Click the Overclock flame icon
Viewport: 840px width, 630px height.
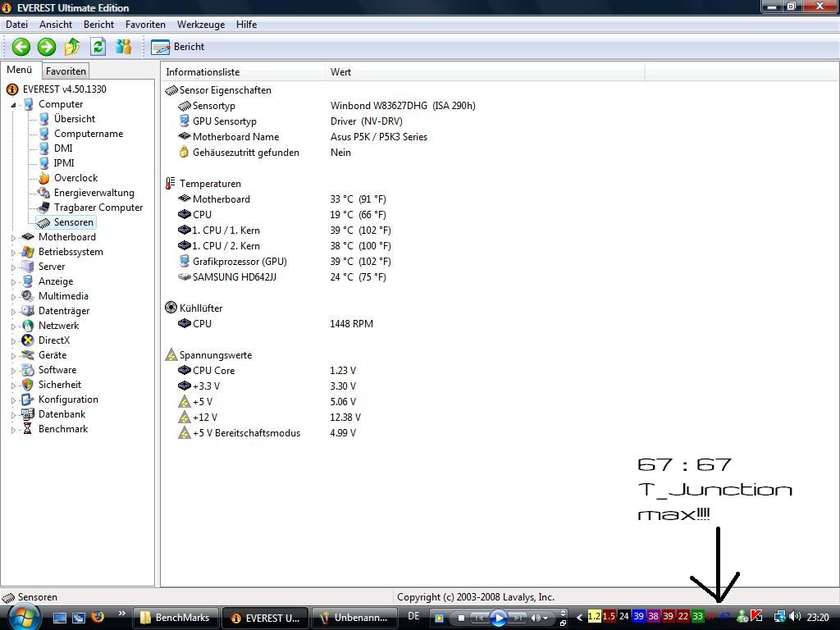tap(44, 178)
